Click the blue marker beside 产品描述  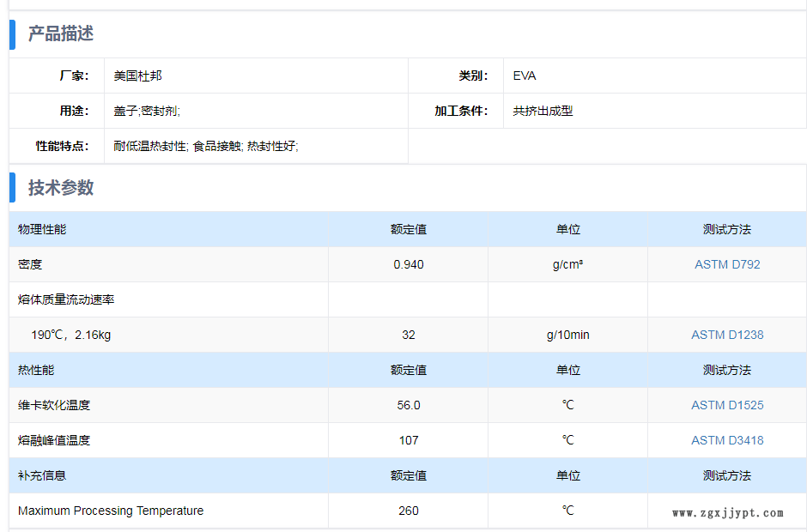click(13, 33)
